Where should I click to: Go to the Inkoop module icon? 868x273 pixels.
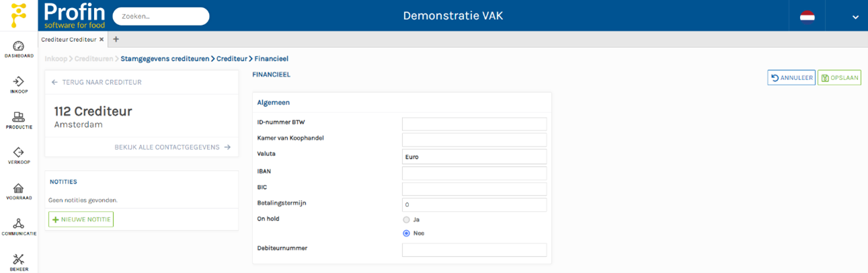click(19, 82)
